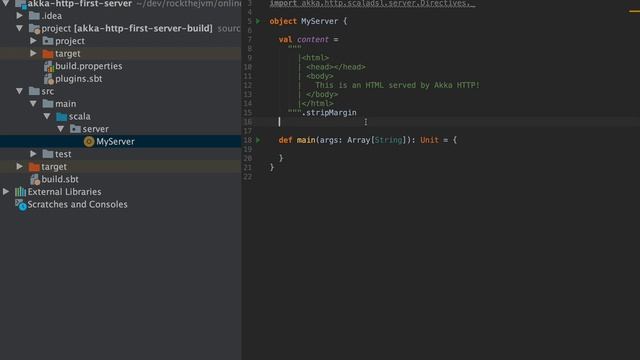Collapse the akka-http-first-server-build project arrow
The width and height of the screenshot is (640, 360).
click(20, 28)
